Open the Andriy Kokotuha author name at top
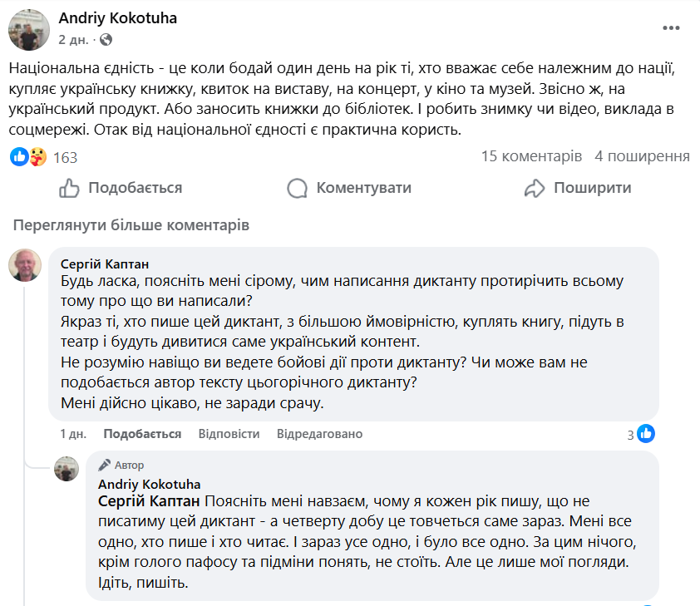The height and width of the screenshot is (606, 700). click(117, 18)
